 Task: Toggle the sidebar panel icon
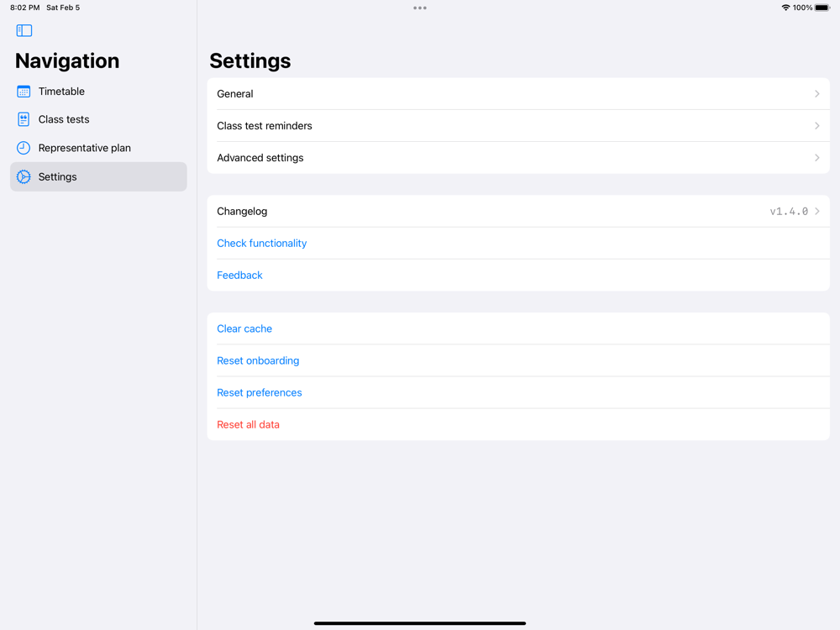pos(24,31)
